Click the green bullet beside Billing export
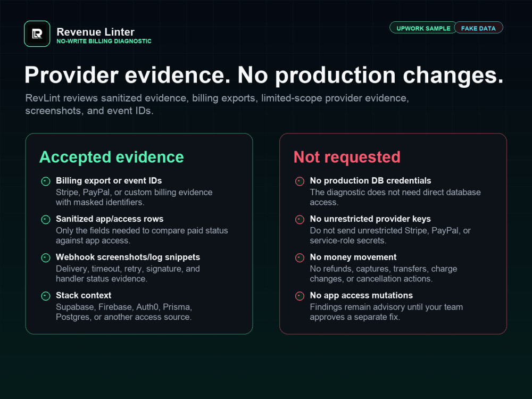Screen dimensions: 532x399 [x=45, y=181]
